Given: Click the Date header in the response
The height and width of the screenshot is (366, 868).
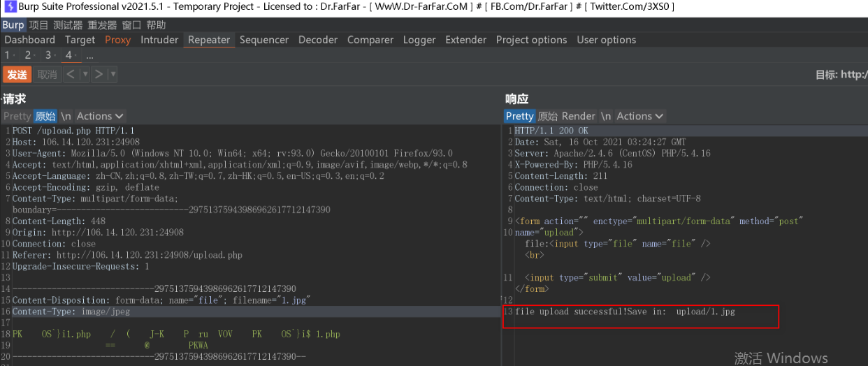Looking at the screenshot, I should pos(600,142).
